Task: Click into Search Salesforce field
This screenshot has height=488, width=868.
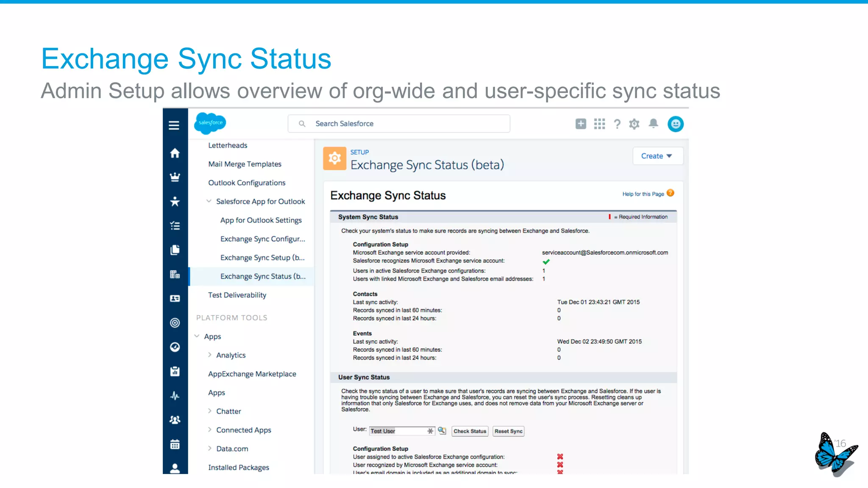Action: click(x=399, y=124)
